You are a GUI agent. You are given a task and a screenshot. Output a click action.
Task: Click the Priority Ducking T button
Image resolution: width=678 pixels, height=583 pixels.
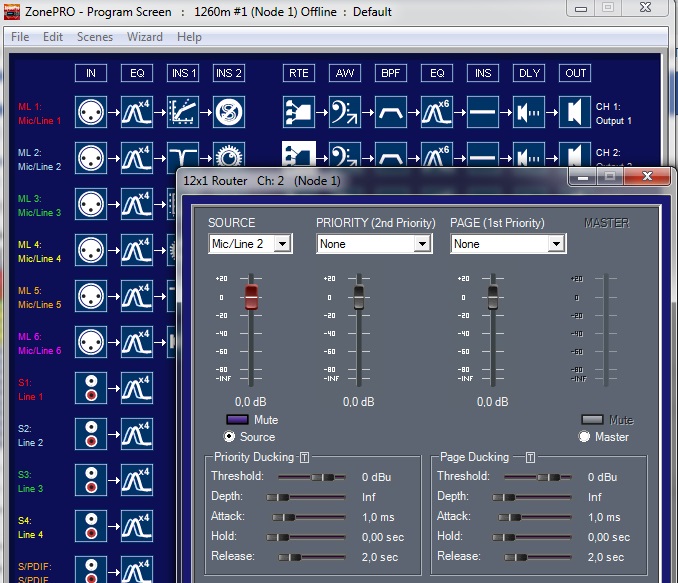tap(304, 458)
